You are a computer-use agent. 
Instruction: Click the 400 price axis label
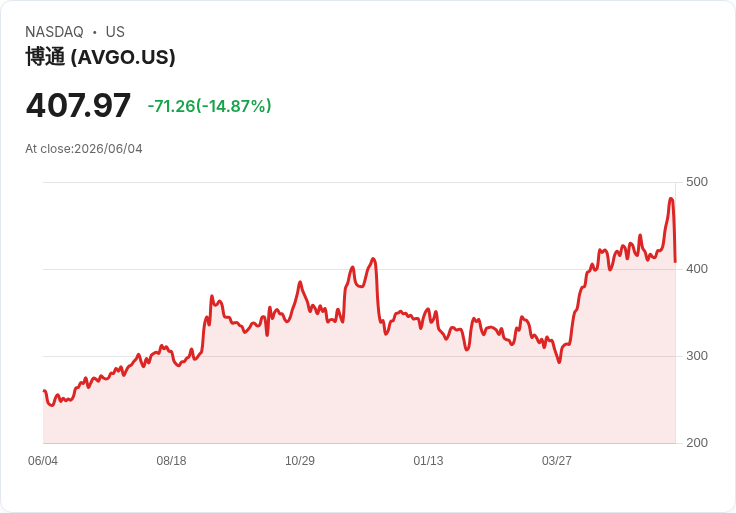point(697,269)
